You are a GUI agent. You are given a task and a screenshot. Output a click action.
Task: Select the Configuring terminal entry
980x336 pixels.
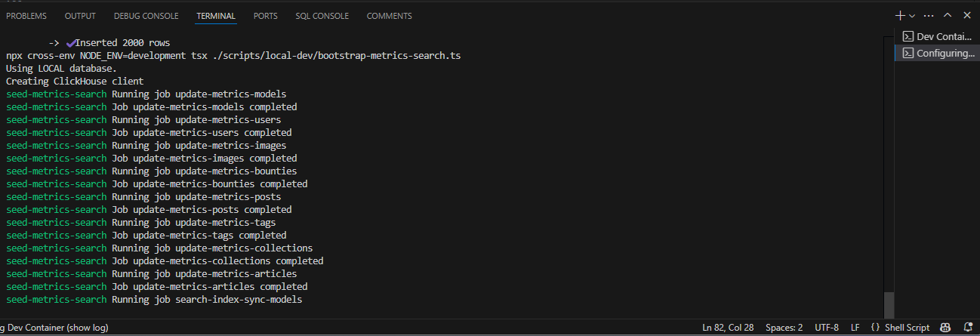point(937,53)
